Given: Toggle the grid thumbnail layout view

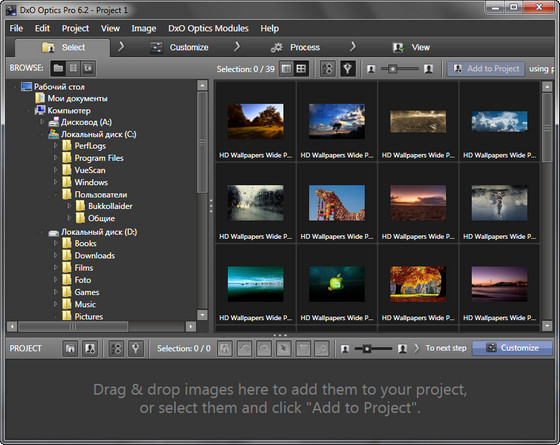Looking at the screenshot, I should (x=301, y=69).
